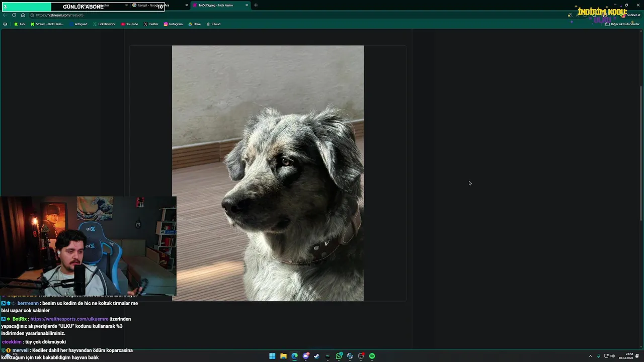Open the volume control in system tray

point(612,356)
